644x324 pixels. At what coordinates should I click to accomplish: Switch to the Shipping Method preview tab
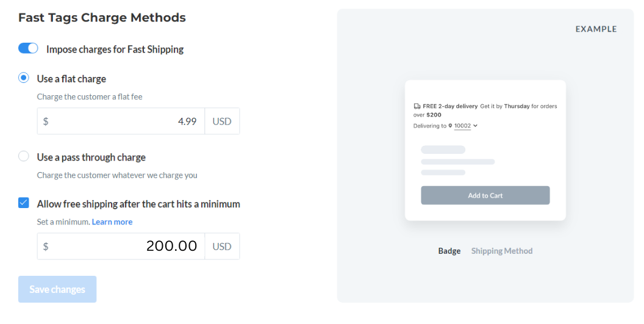pos(502,251)
